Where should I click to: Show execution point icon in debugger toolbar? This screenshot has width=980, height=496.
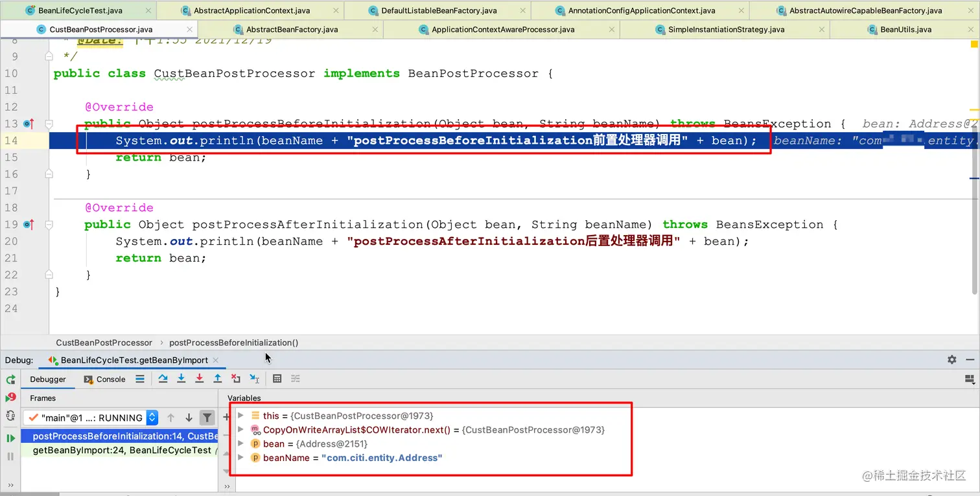tap(140, 379)
